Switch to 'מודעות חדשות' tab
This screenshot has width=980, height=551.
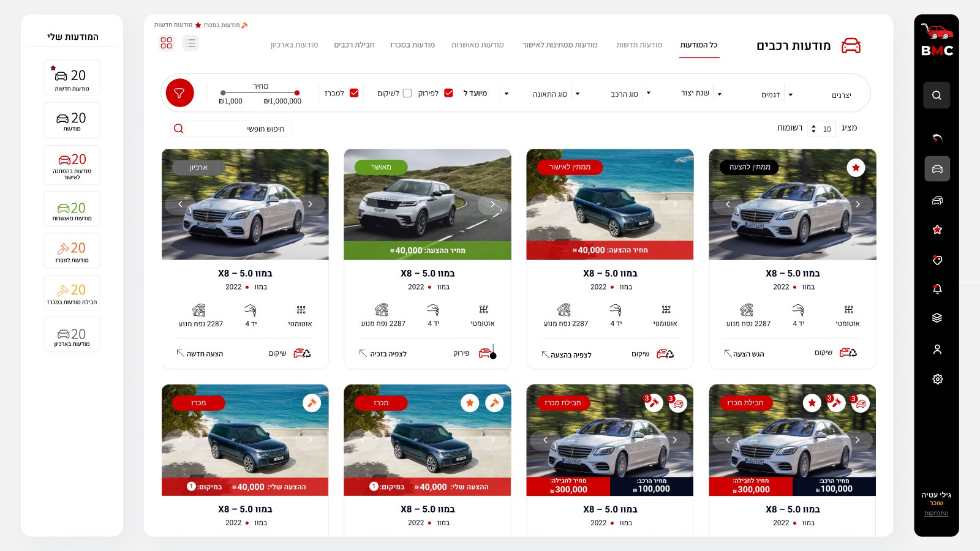[x=639, y=45]
